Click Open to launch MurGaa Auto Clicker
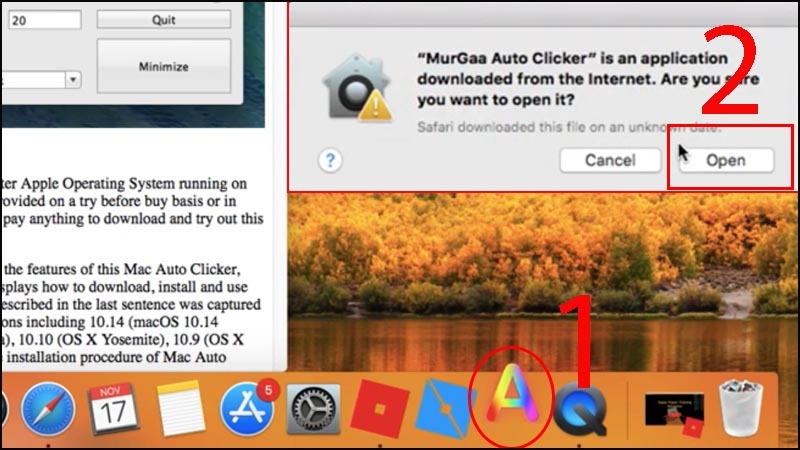The height and width of the screenshot is (450, 800). [x=726, y=160]
